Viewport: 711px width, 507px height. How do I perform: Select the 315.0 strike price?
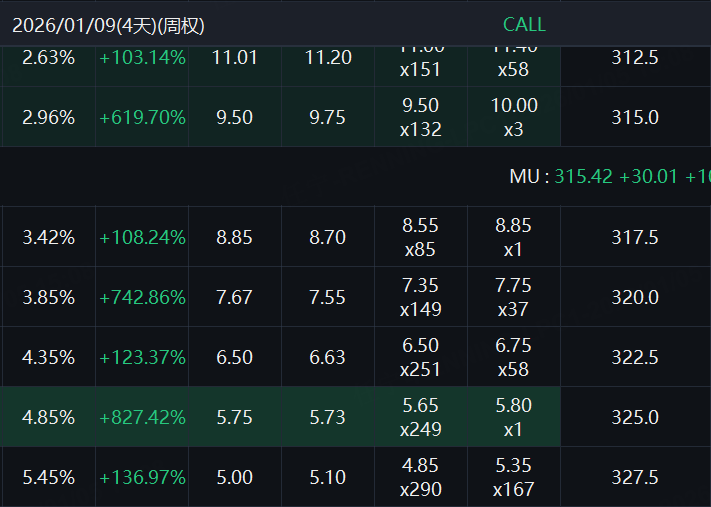(x=634, y=117)
